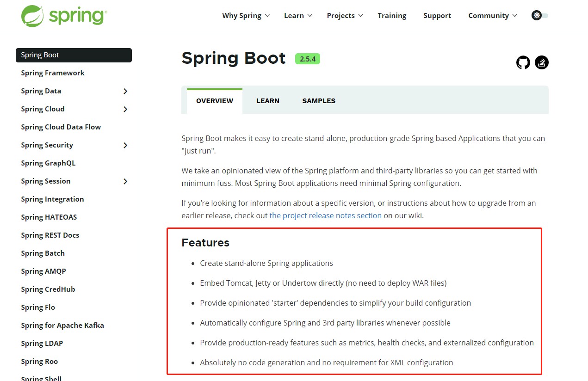This screenshot has height=381, width=588.
Task: Open the Stack Overflow icon link
Action: (542, 62)
